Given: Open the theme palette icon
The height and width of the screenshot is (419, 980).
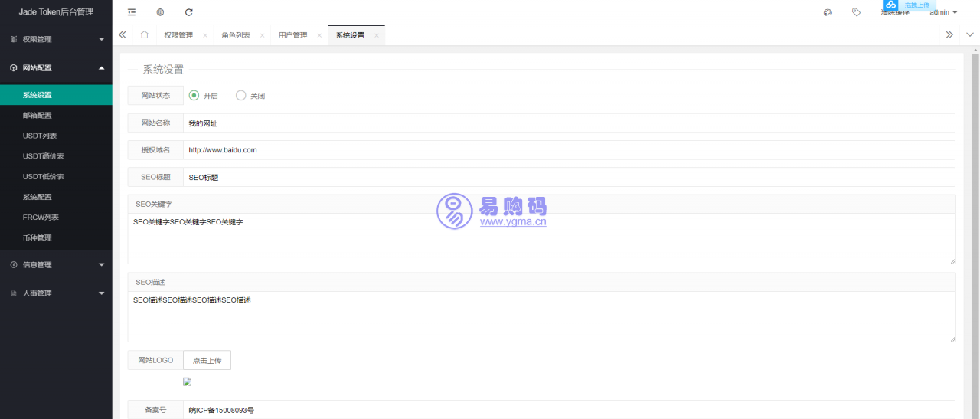Looking at the screenshot, I should 828,12.
